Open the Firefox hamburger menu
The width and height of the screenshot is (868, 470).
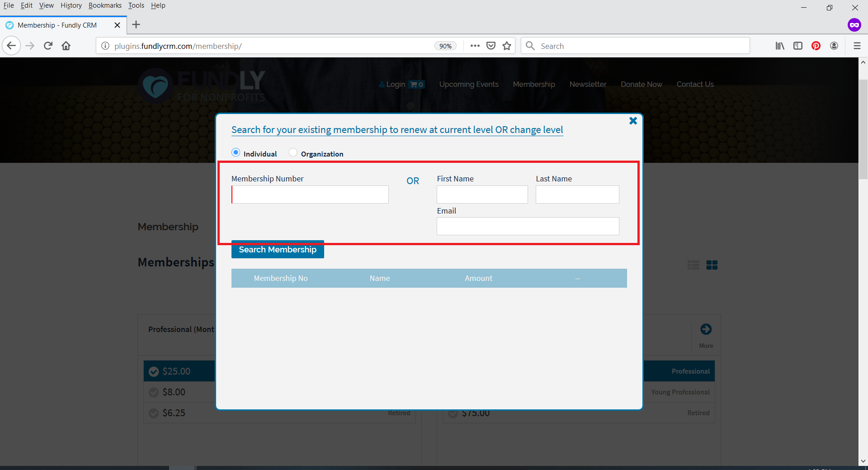click(x=857, y=46)
